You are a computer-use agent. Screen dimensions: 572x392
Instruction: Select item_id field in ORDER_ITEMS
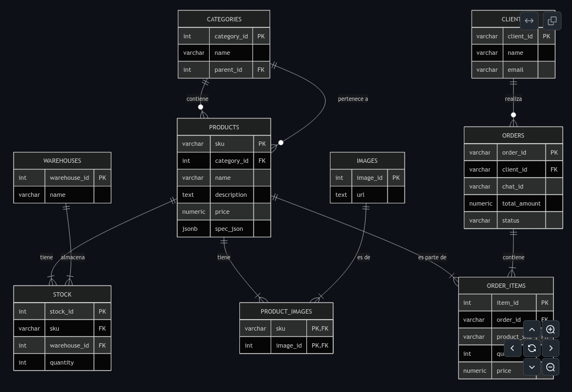click(x=506, y=303)
